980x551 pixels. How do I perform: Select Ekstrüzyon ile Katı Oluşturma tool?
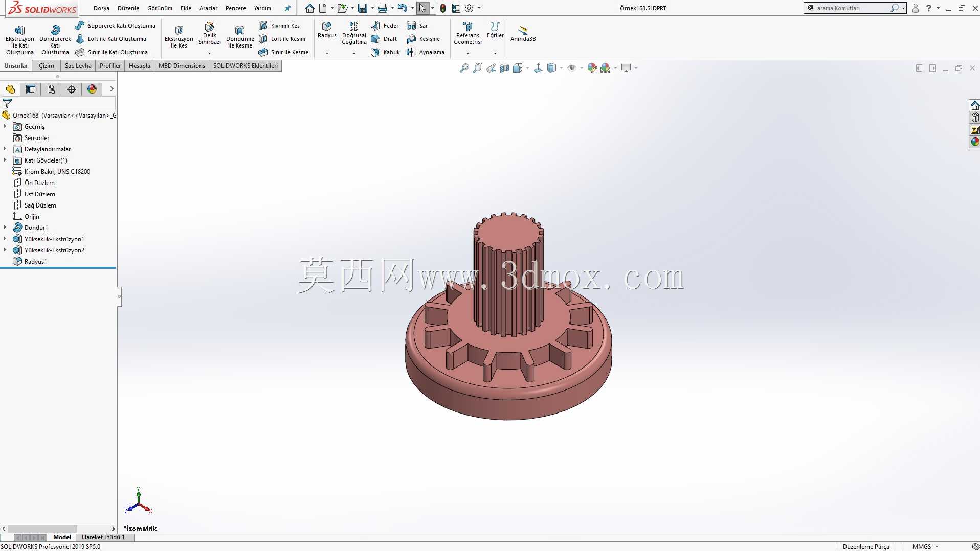pyautogui.click(x=19, y=40)
